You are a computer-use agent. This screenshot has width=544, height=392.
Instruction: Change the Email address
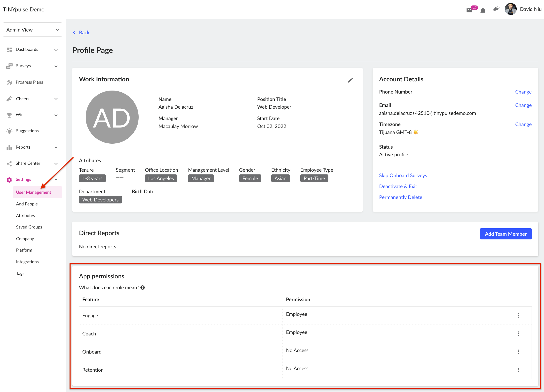(x=523, y=105)
